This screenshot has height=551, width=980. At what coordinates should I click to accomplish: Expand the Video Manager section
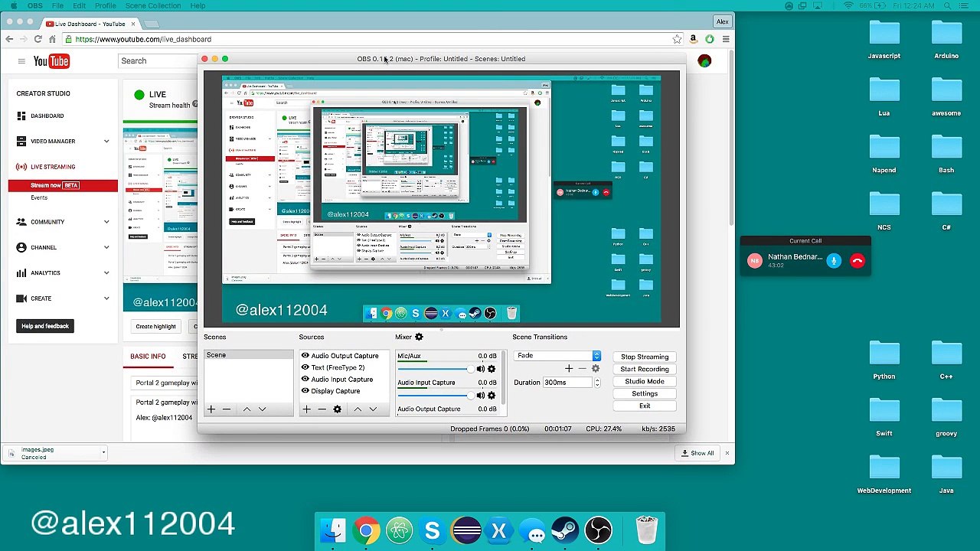tap(106, 142)
